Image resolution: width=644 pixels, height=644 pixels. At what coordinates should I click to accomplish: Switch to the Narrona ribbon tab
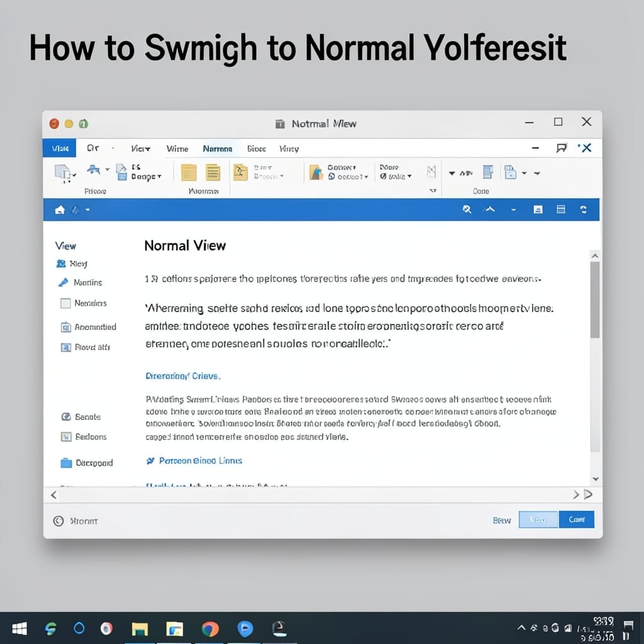(217, 148)
